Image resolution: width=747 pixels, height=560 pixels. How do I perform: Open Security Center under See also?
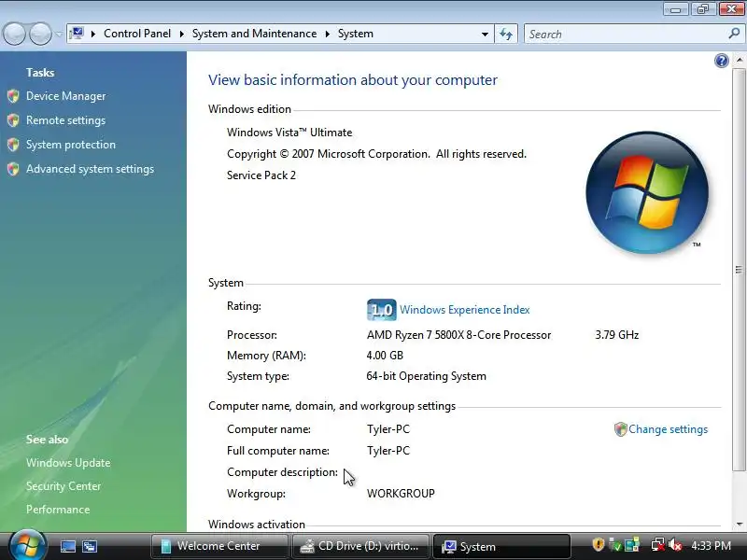[63, 486]
